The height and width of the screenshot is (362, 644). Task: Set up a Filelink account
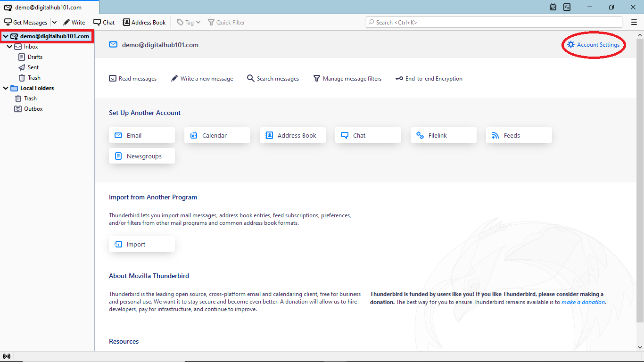(444, 135)
